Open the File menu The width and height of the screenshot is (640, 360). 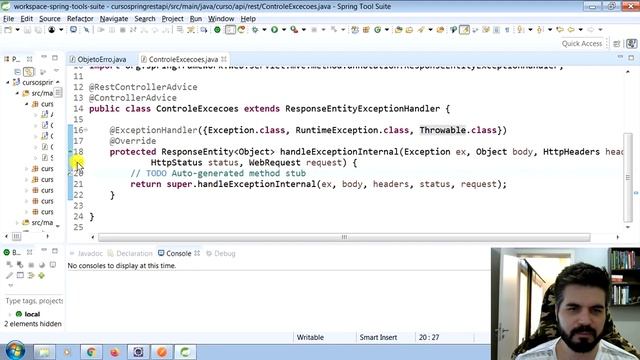pos(8,19)
